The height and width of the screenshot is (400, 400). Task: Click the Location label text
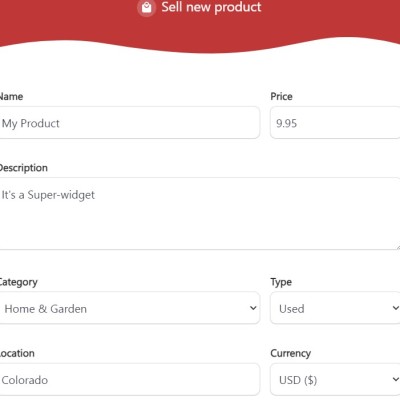(x=17, y=353)
